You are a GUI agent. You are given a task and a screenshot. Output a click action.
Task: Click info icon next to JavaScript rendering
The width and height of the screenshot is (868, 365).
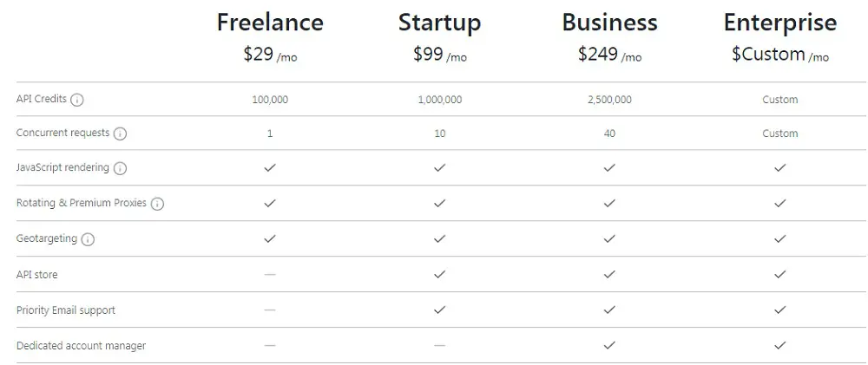120,168
